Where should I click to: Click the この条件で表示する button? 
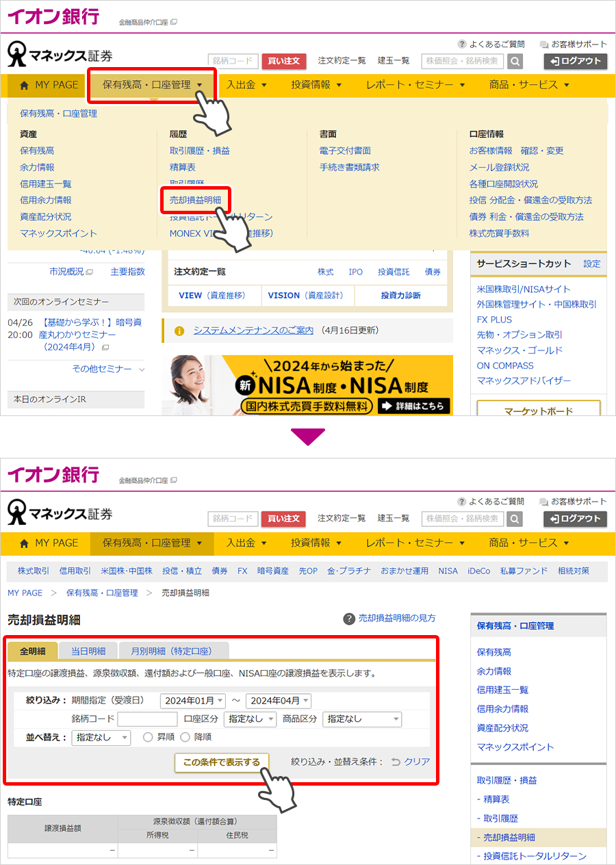click(x=222, y=762)
